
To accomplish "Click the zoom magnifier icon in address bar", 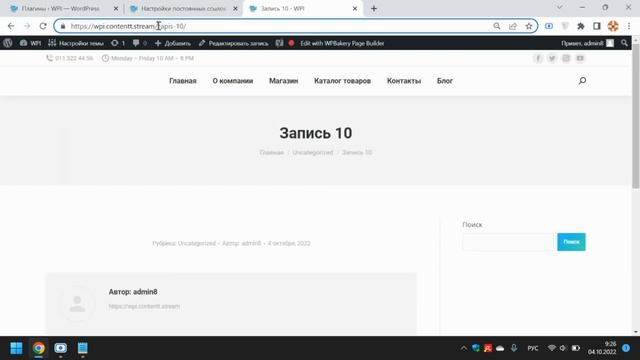I will [x=497, y=26].
